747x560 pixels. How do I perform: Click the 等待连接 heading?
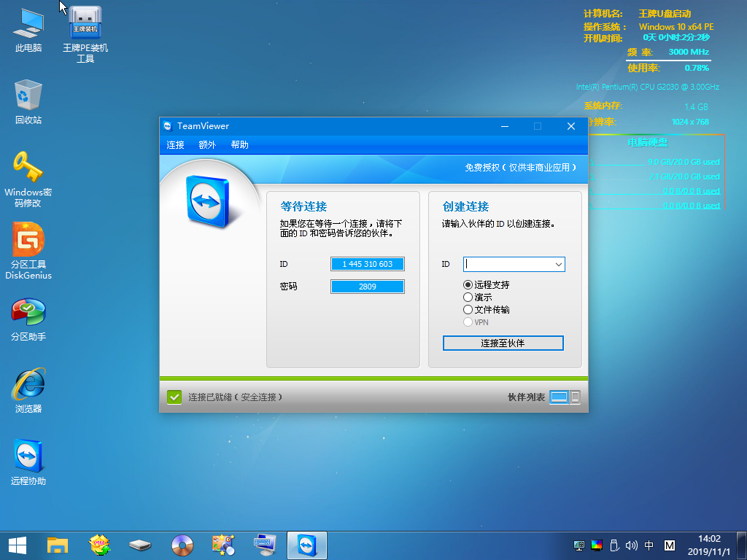tap(303, 206)
